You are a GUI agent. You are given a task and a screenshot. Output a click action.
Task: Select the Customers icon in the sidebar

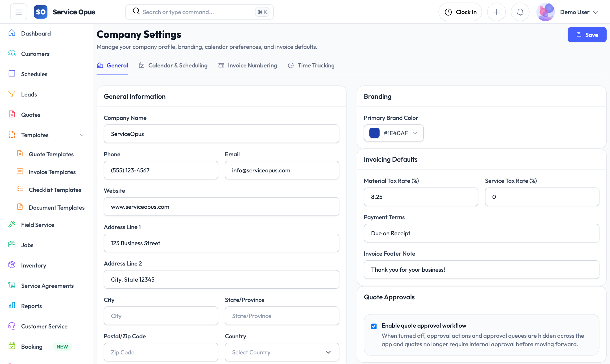tap(12, 53)
